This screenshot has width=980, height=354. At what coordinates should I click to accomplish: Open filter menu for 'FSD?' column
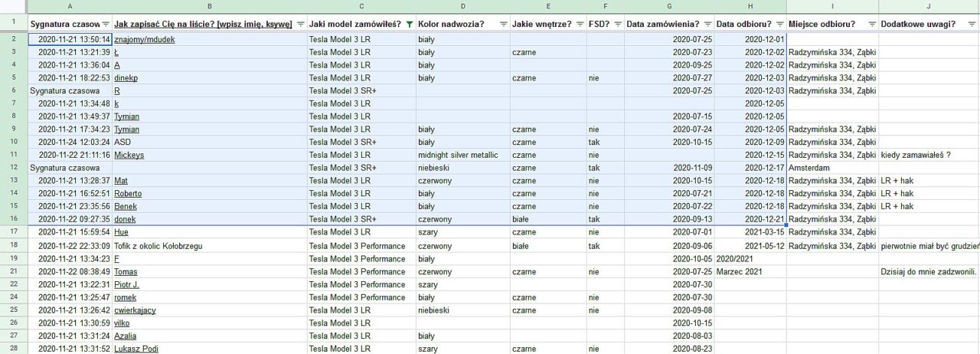click(x=617, y=25)
